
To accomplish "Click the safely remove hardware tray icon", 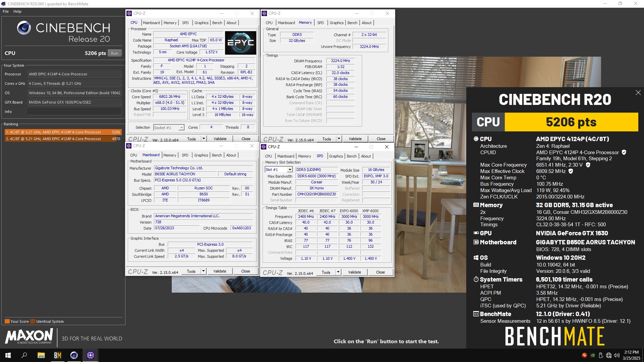I will click(x=601, y=355).
